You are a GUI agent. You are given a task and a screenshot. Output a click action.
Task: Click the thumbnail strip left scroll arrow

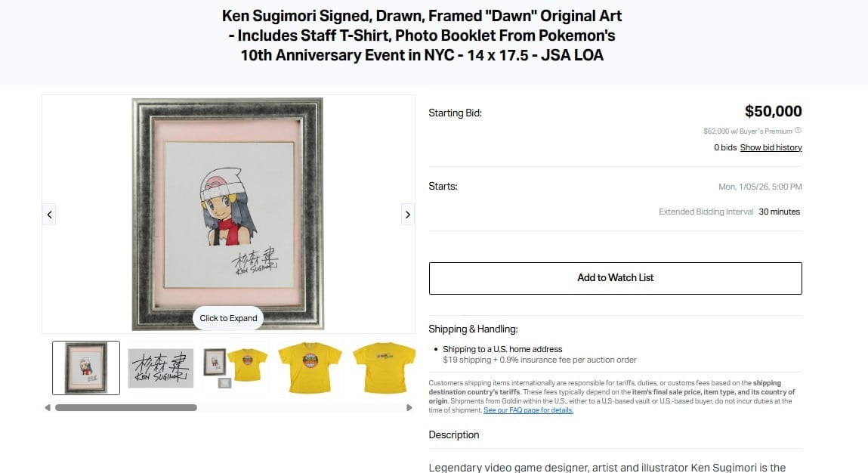click(48, 408)
